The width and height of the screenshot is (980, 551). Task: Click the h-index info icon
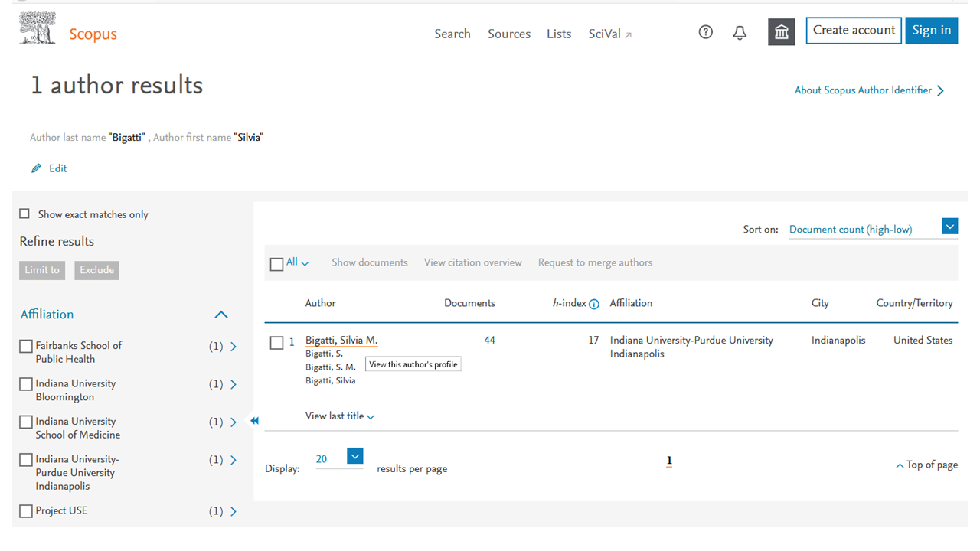594,304
